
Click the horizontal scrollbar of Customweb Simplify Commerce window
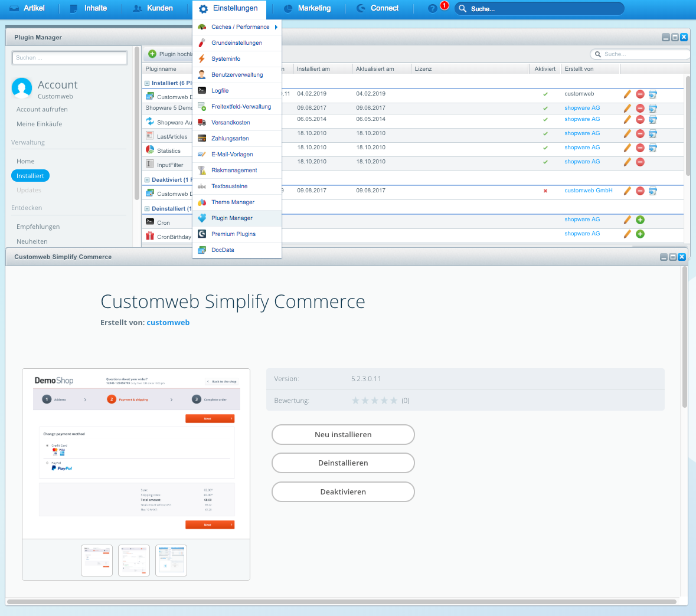[x=342, y=602]
